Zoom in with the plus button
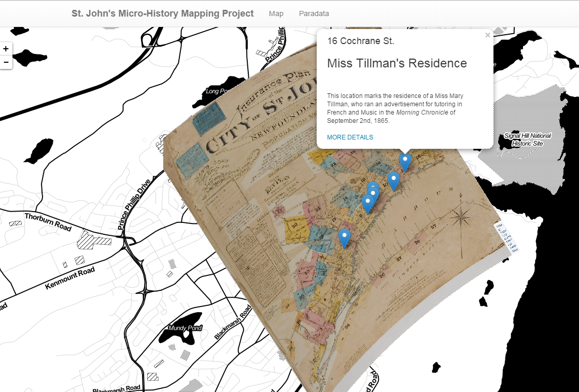This screenshot has width=579, height=392. (6, 49)
